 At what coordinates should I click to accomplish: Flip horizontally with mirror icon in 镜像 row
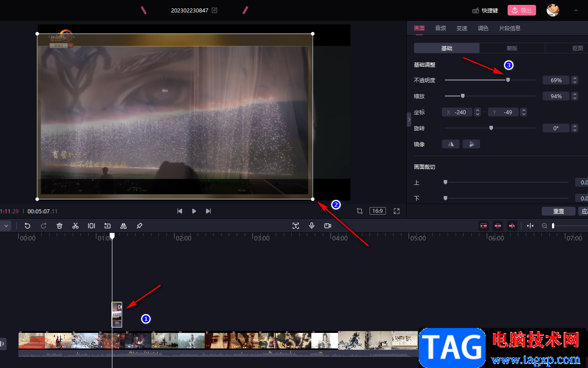[x=451, y=144]
